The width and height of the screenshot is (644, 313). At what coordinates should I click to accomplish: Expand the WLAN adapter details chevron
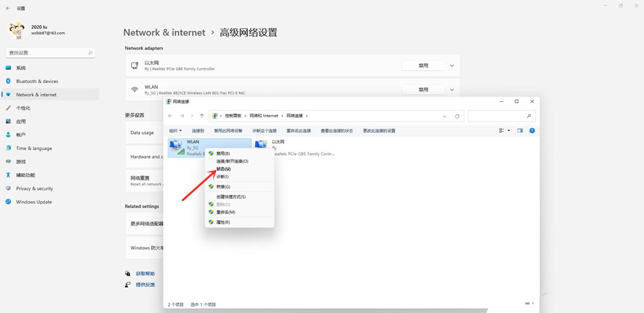(x=452, y=90)
